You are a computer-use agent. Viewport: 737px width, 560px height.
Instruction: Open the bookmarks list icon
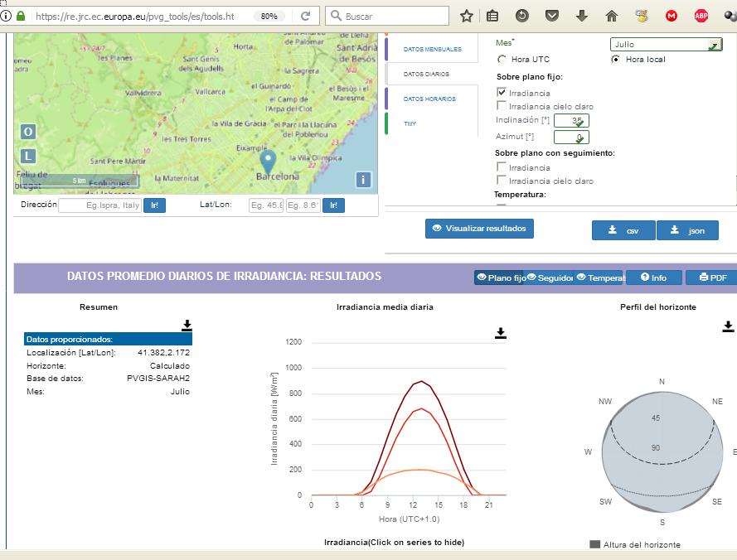tap(492, 16)
